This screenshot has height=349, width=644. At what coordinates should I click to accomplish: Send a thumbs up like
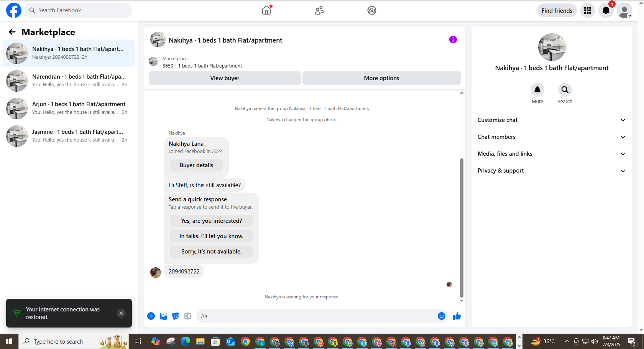click(457, 316)
